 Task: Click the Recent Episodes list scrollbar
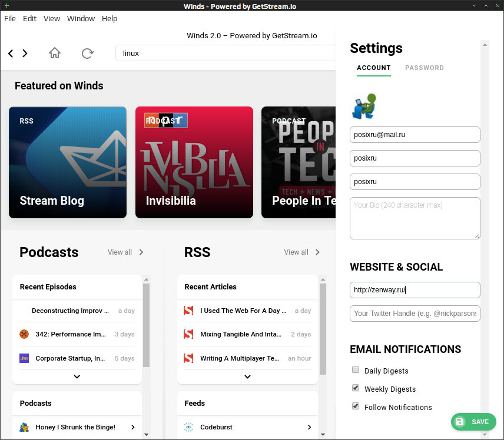pyautogui.click(x=146, y=325)
